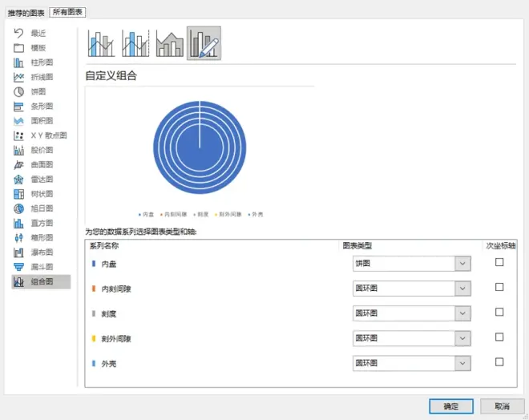Select 饼图 pie chart category
Viewport: 529px width, 420px height.
(41, 91)
